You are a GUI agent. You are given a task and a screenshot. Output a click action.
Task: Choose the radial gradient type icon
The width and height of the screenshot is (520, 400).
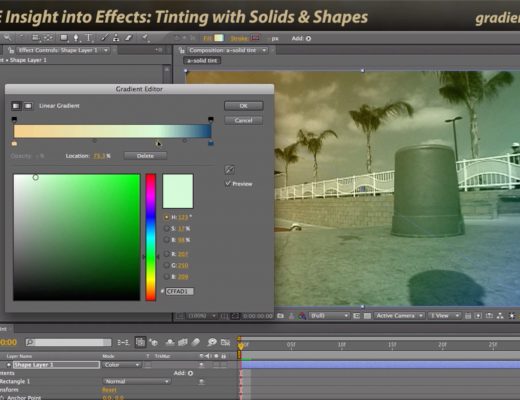(28, 106)
